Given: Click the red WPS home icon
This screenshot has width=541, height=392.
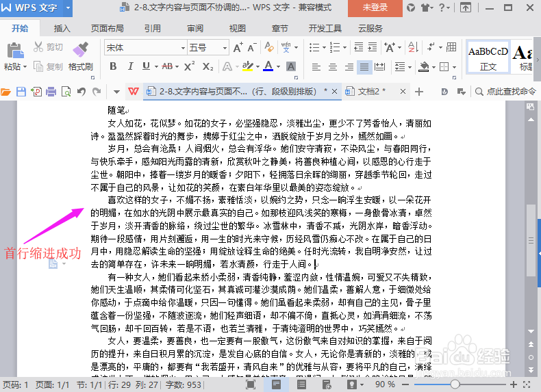Looking at the screenshot, I should 134,92.
